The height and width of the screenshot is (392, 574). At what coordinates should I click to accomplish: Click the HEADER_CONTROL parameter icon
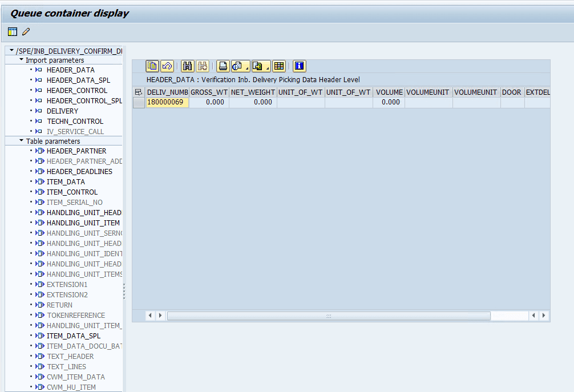39,90
